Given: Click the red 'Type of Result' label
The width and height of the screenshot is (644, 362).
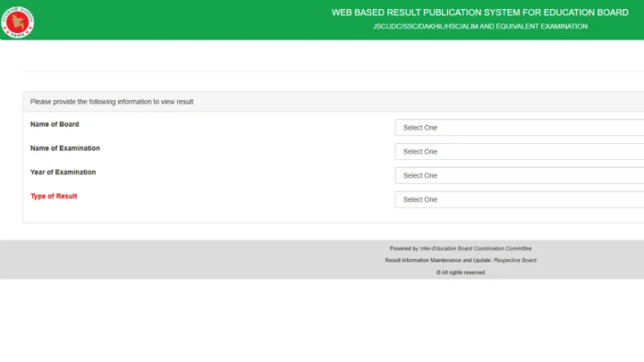Looking at the screenshot, I should click(x=54, y=196).
